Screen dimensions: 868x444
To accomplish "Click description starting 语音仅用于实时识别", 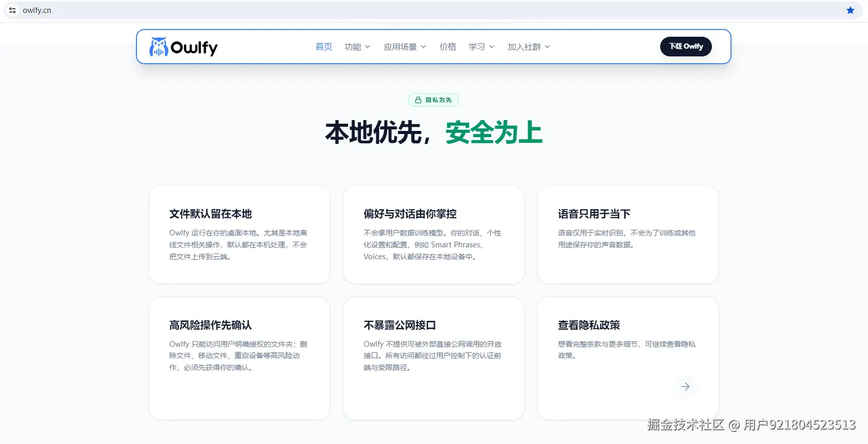I will 627,239.
